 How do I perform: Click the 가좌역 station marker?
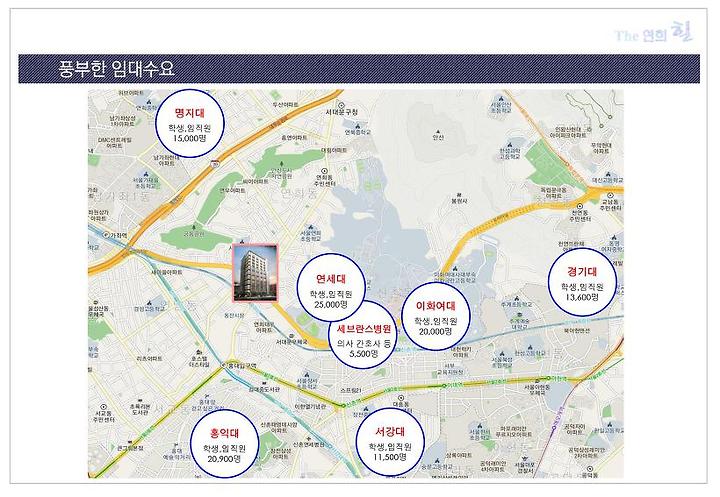[x=116, y=235]
